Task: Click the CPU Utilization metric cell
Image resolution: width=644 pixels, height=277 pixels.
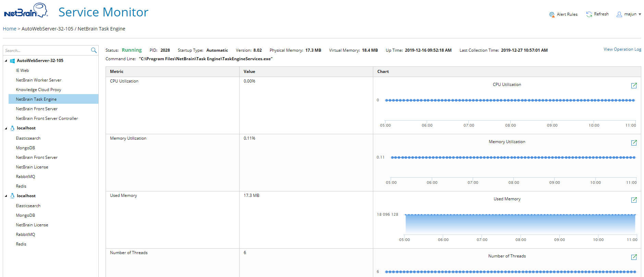Action: (x=172, y=105)
